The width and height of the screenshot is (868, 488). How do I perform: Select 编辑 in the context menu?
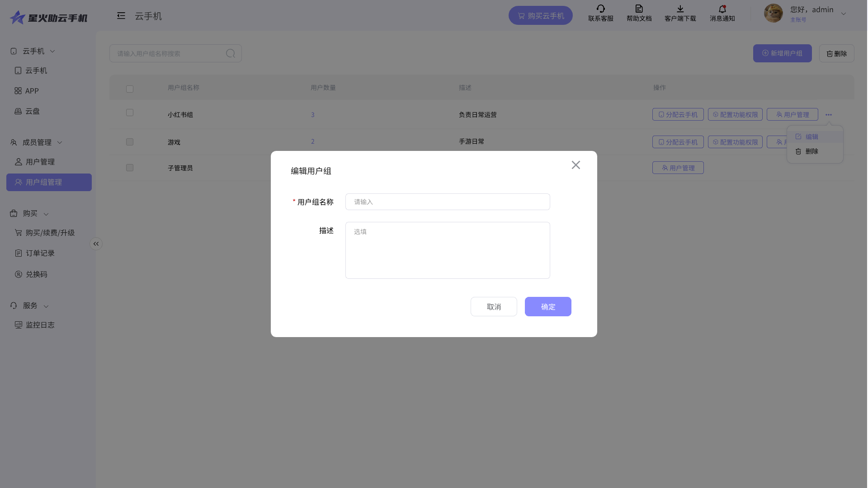(x=811, y=136)
